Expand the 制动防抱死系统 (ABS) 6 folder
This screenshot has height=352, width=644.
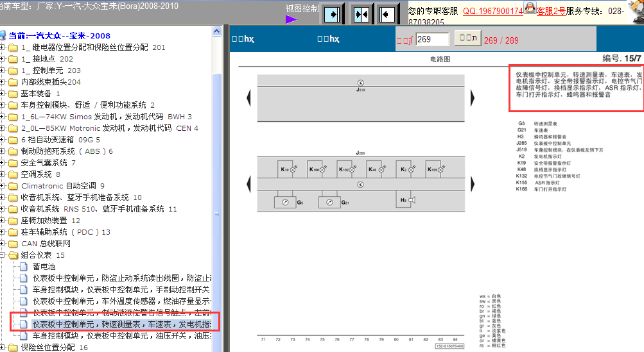click(2, 151)
